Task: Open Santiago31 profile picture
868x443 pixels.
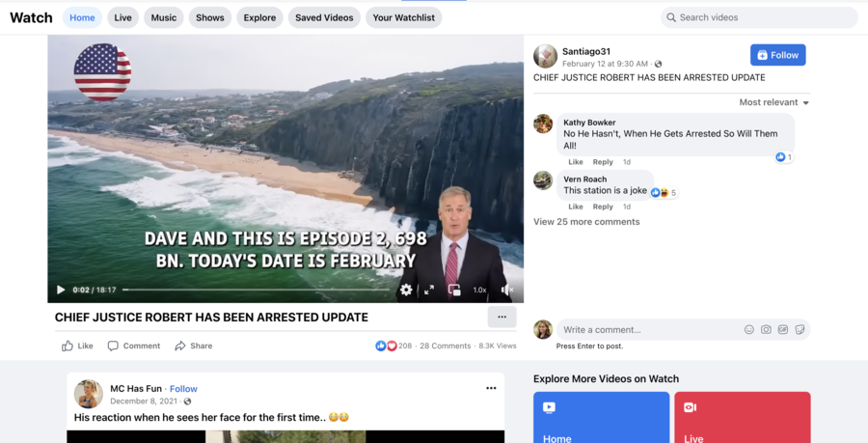Action: coord(545,57)
